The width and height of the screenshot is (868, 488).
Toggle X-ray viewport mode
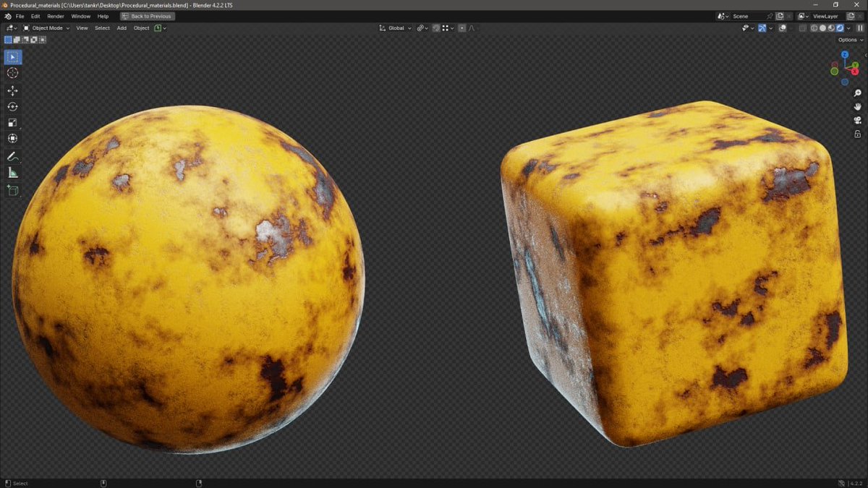801,28
